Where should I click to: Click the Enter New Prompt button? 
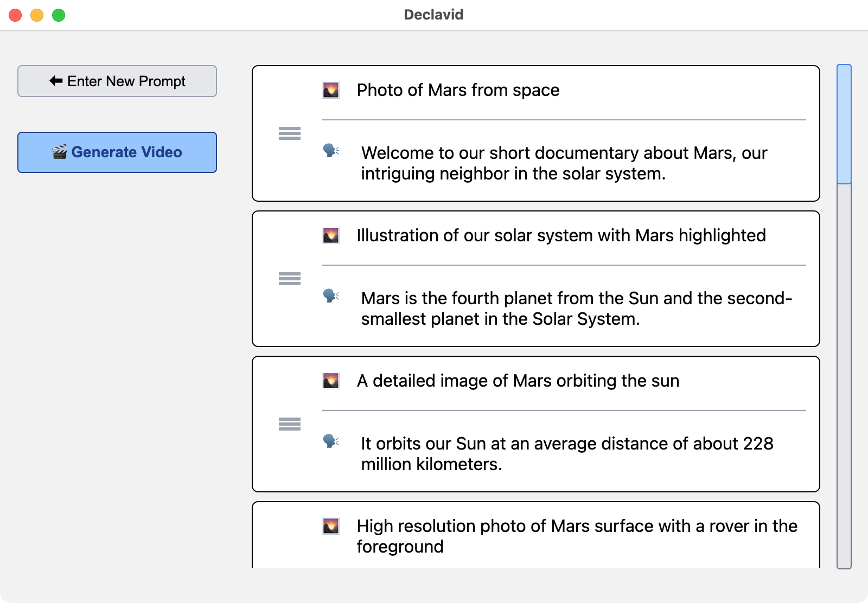click(117, 81)
